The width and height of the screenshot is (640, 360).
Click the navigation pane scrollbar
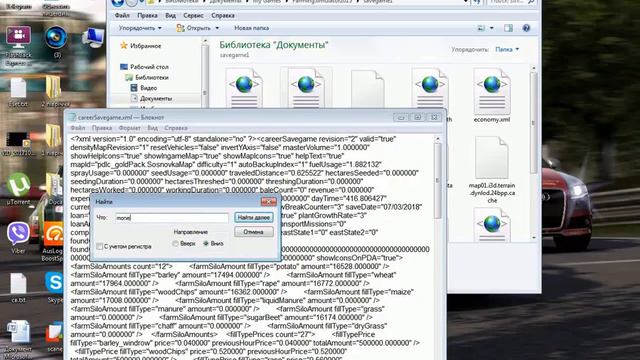click(204, 73)
